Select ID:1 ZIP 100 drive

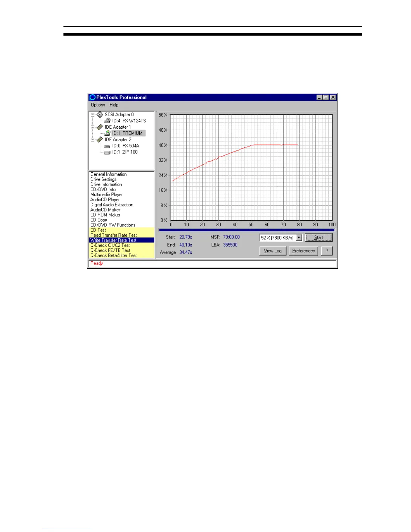coord(125,152)
